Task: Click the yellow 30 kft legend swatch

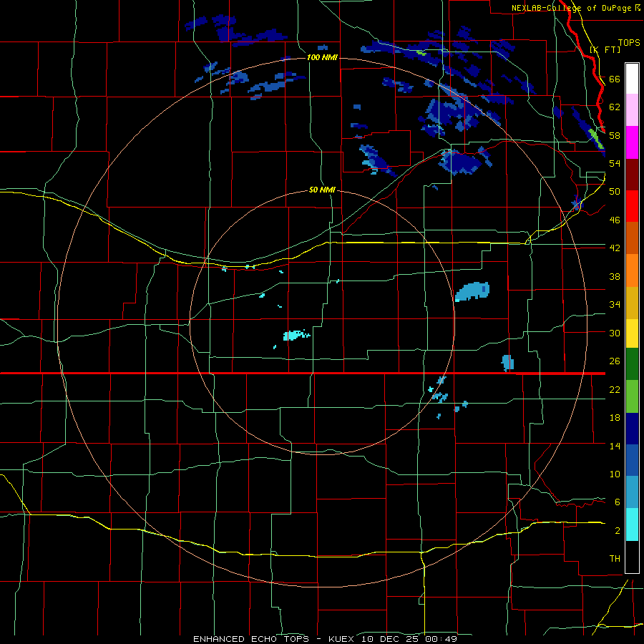Action: (632, 333)
